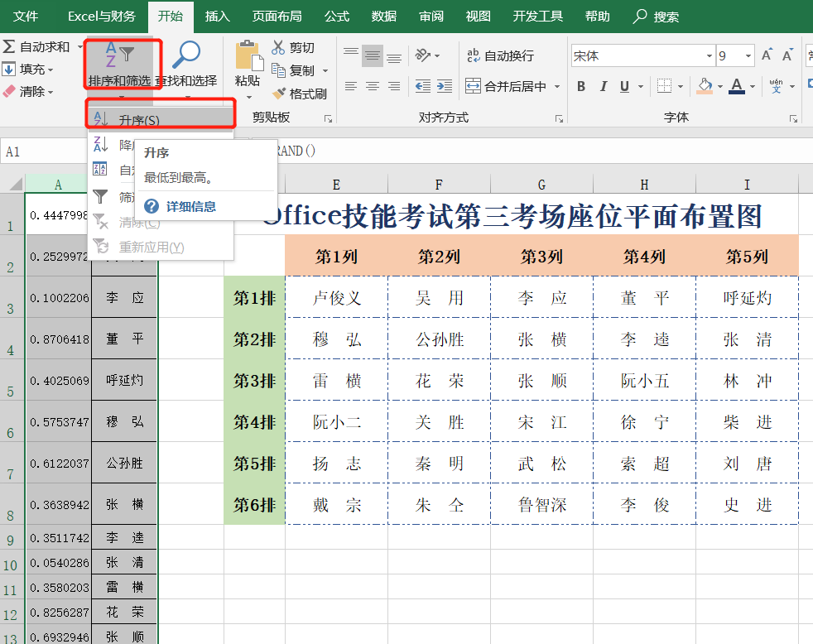813x644 pixels.
Task: Select row header 9
Action: pos(12,538)
